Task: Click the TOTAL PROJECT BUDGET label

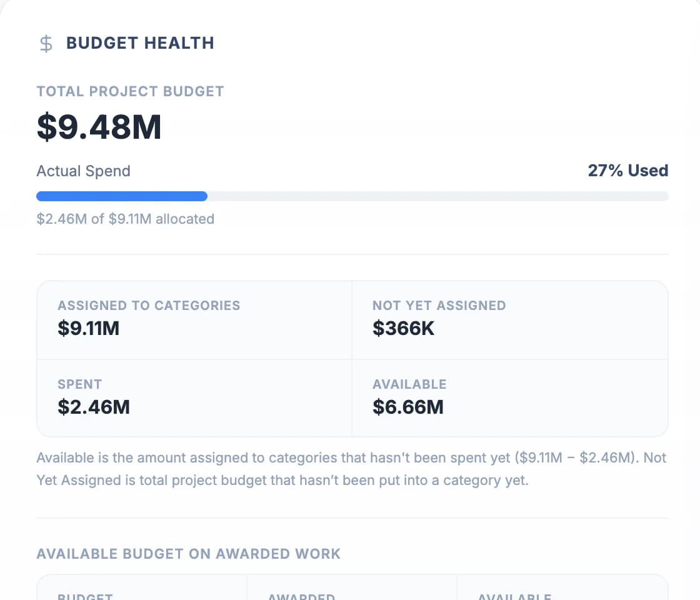Action: point(131,91)
